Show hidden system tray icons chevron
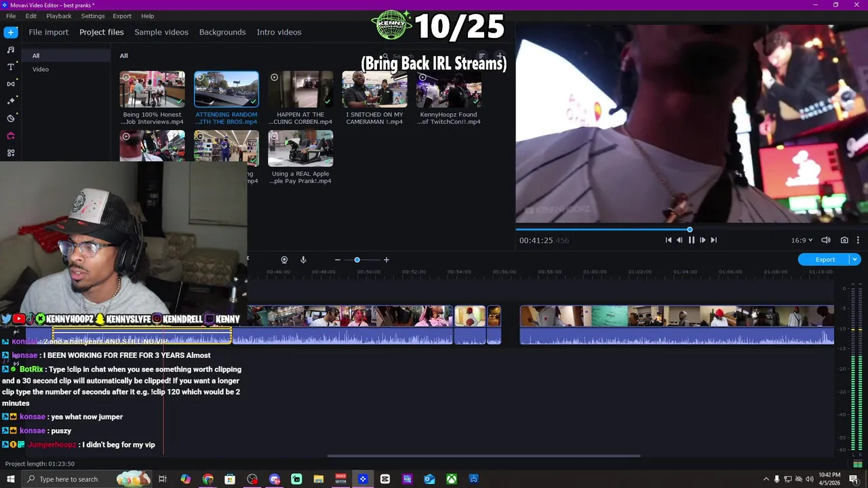The image size is (868, 488). (766, 479)
